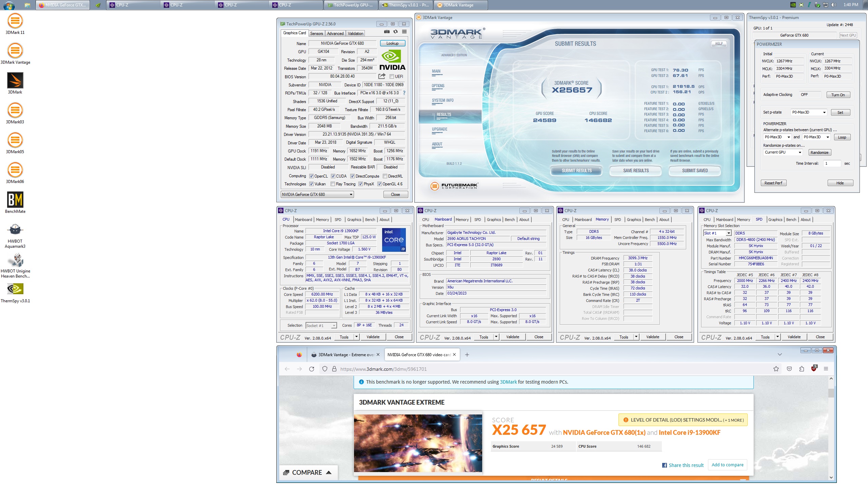868x488 pixels.
Task: Open the Set p-state dropdown in ThermSpy
Action: 809,113
